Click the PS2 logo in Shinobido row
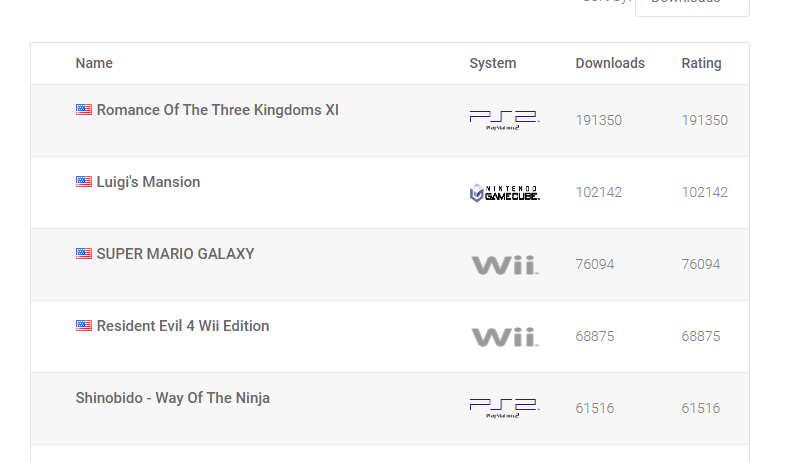Image resolution: width=790 pixels, height=462 pixels. pos(504,408)
